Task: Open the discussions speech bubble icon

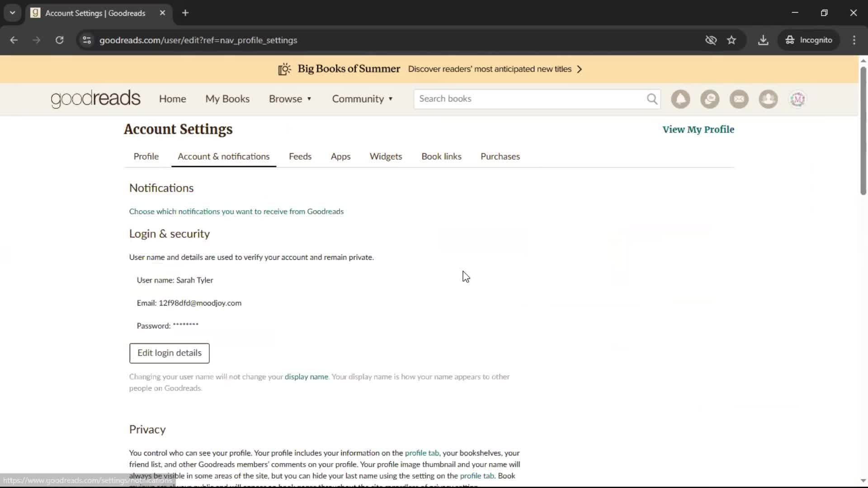Action: (710, 99)
